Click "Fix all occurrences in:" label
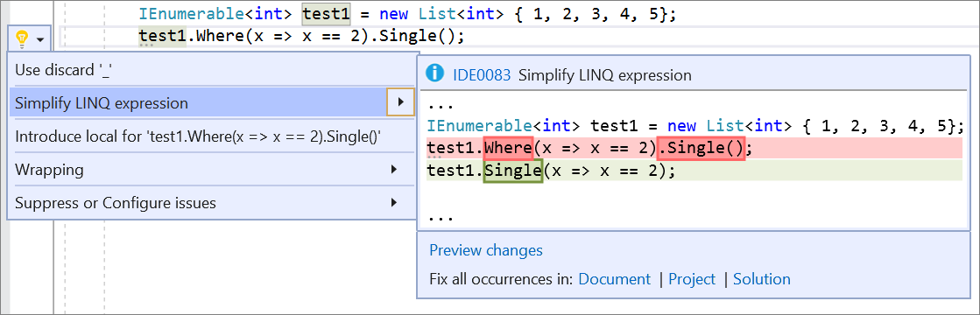The image size is (980, 315). pos(501,279)
